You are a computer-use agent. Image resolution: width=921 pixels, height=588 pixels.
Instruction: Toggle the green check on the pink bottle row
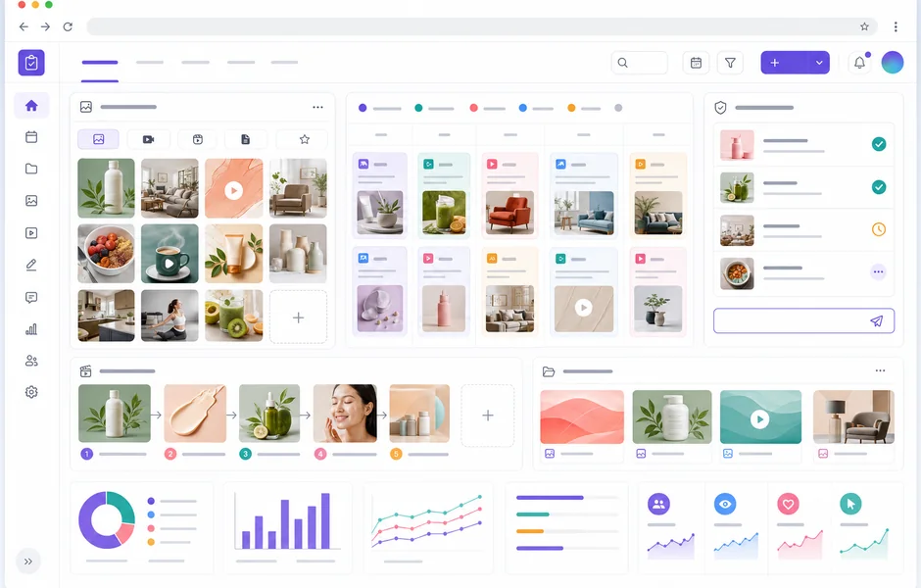click(x=879, y=144)
